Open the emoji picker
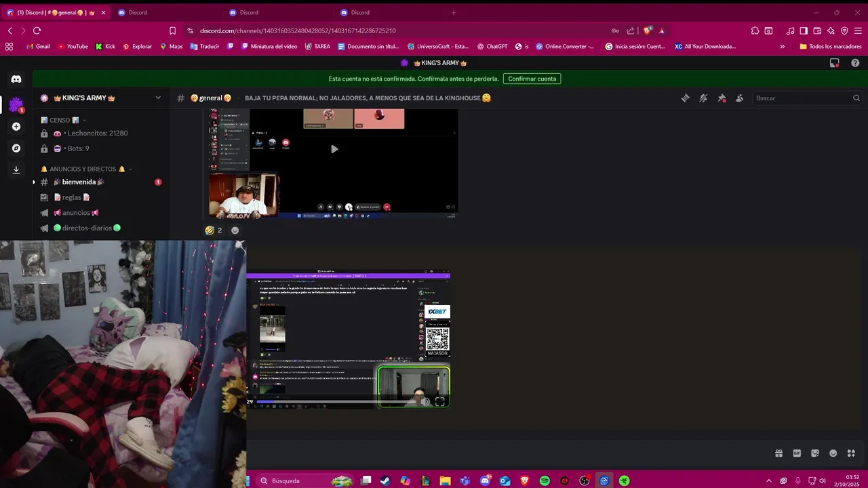The width and height of the screenshot is (868, 488). [833, 453]
